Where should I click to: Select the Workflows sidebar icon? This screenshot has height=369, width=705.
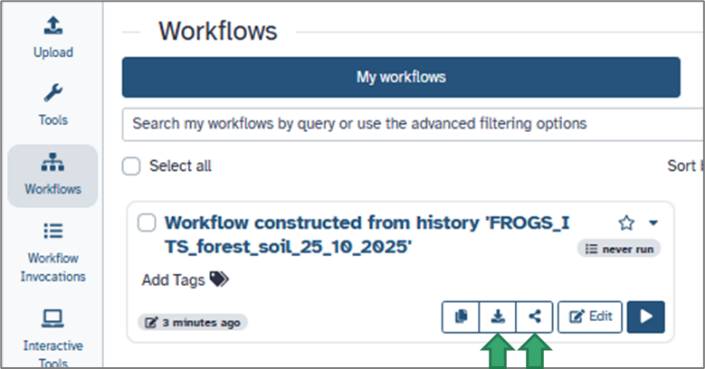pos(53,162)
